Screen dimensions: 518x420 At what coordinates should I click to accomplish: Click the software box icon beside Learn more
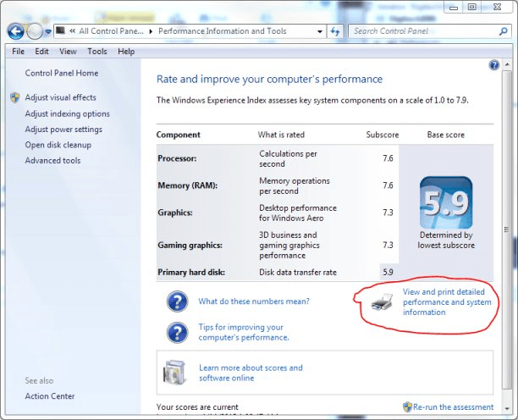coord(174,373)
